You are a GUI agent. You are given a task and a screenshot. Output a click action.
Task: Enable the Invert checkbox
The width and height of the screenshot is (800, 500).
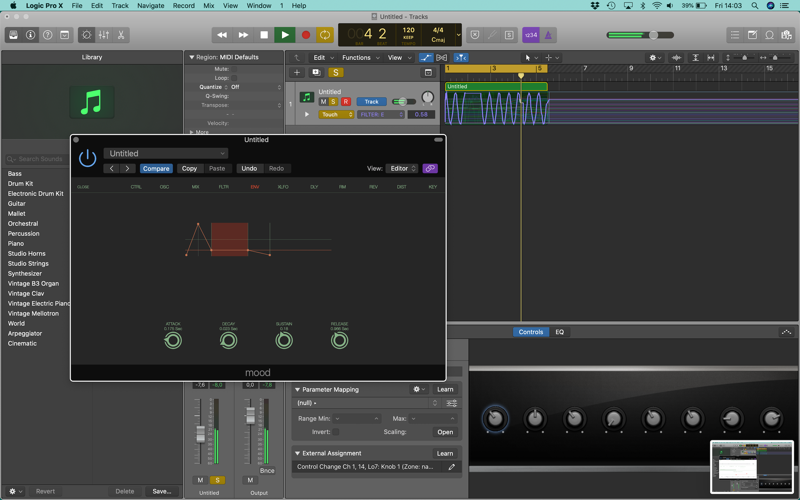(336, 432)
